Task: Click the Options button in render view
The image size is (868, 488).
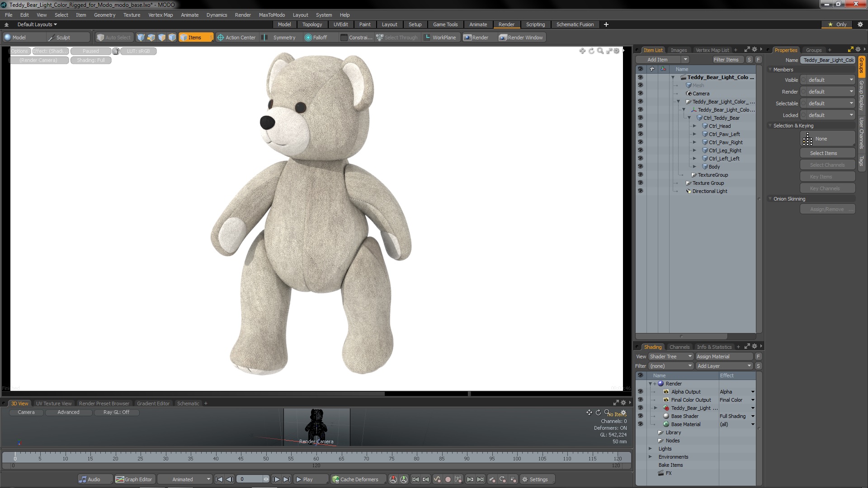Action: [x=20, y=51]
